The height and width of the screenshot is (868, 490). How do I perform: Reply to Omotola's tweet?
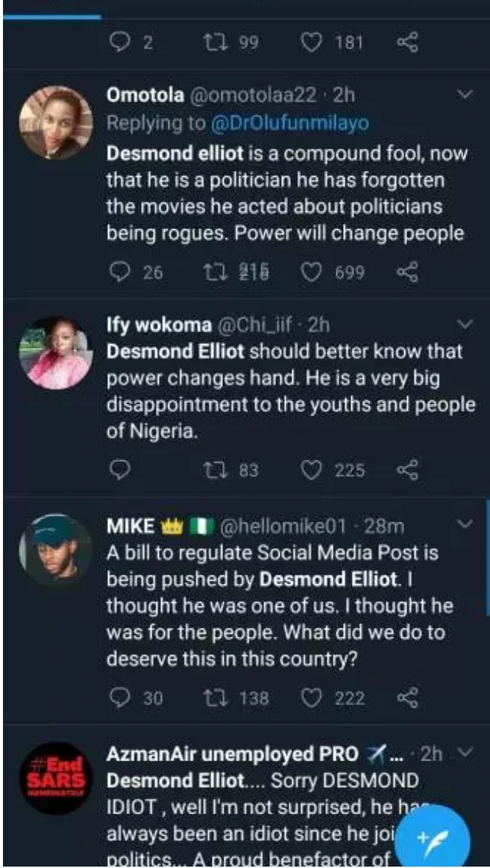(x=121, y=273)
